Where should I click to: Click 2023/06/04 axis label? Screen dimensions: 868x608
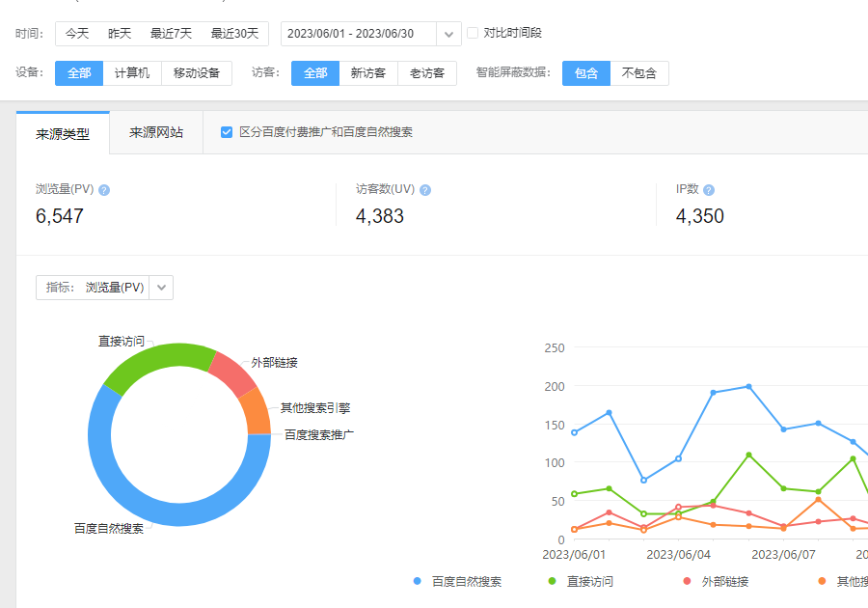679,554
